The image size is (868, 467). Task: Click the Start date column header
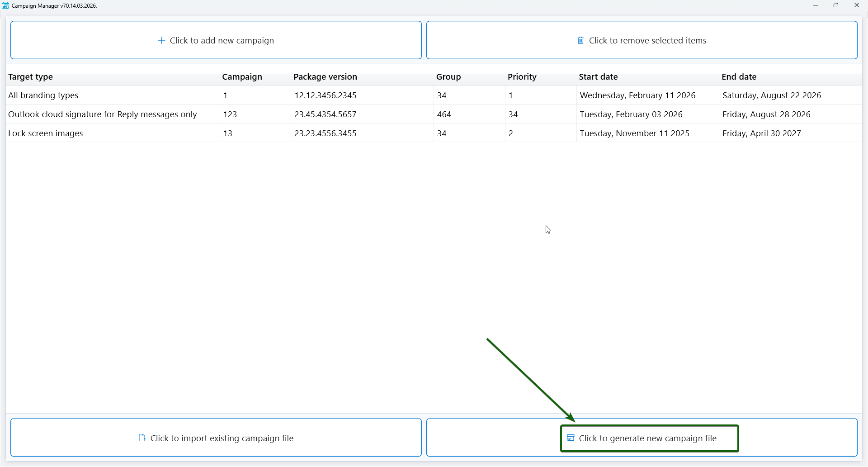click(598, 77)
